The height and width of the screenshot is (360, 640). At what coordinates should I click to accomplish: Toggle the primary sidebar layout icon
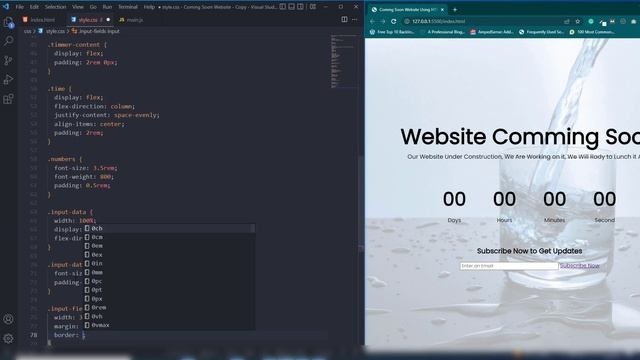(x=282, y=7)
